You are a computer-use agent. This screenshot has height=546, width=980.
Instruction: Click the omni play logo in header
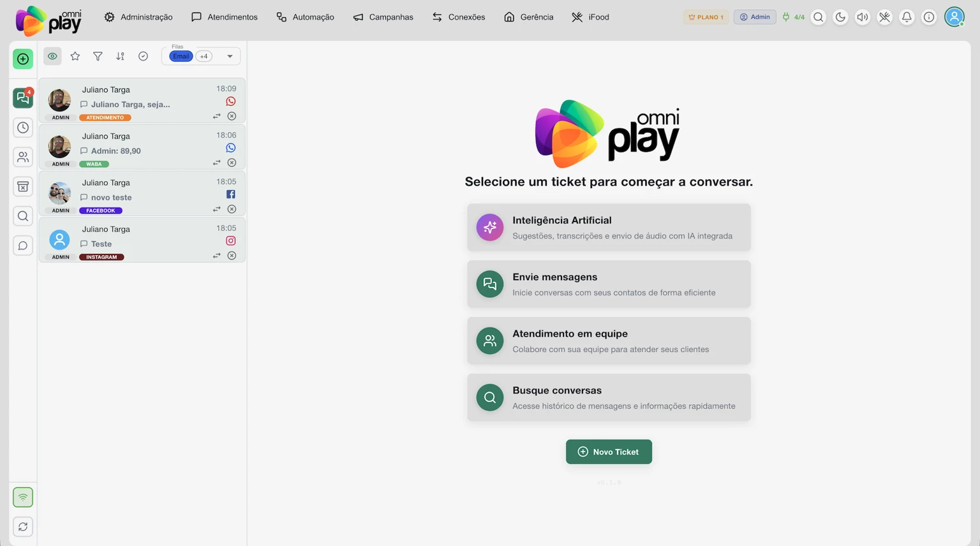pos(48,20)
